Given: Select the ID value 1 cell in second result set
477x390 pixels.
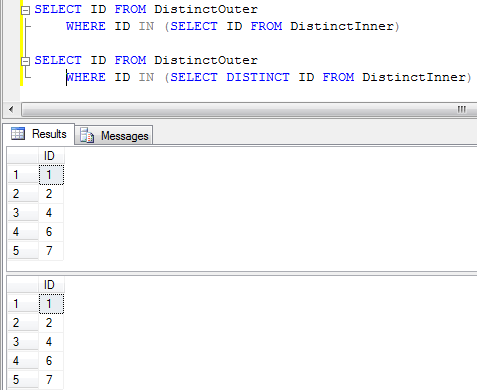Looking at the screenshot, I should [51, 304].
